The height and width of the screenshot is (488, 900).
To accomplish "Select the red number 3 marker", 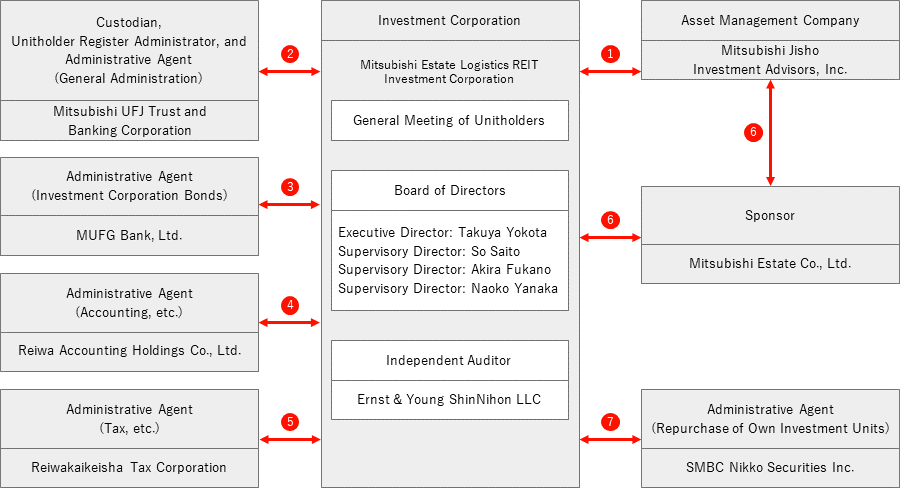I will click(x=290, y=187).
